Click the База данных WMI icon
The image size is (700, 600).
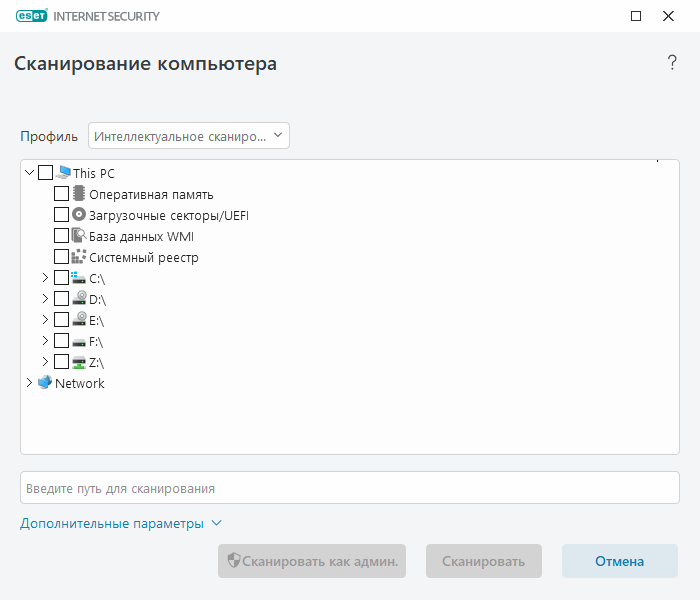(x=79, y=235)
